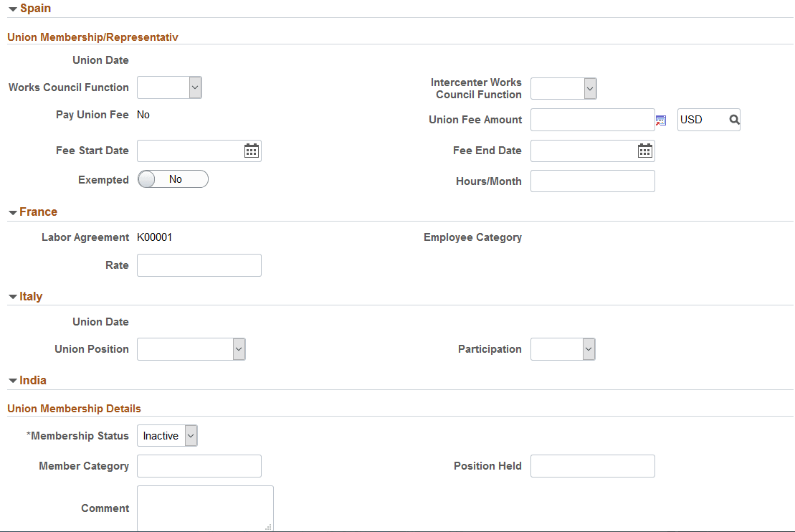Toggle the Exempted switch
The image size is (795, 532).
click(173, 179)
